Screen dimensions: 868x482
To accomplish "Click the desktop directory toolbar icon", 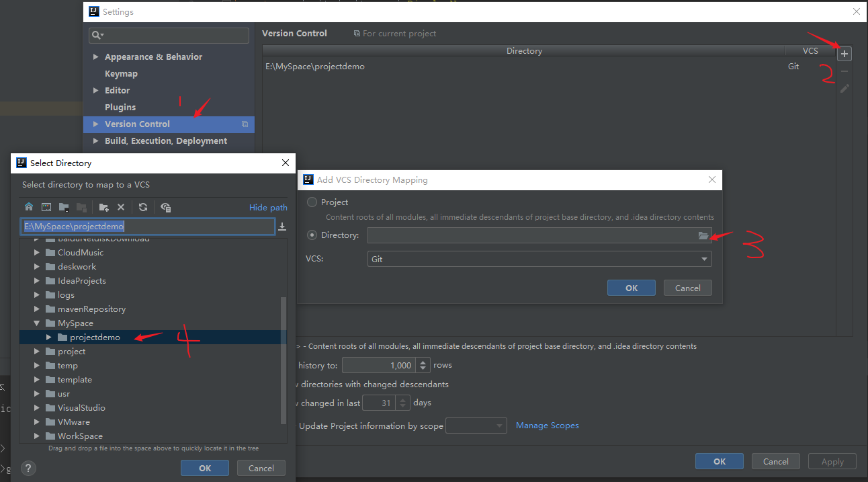I will coord(46,207).
